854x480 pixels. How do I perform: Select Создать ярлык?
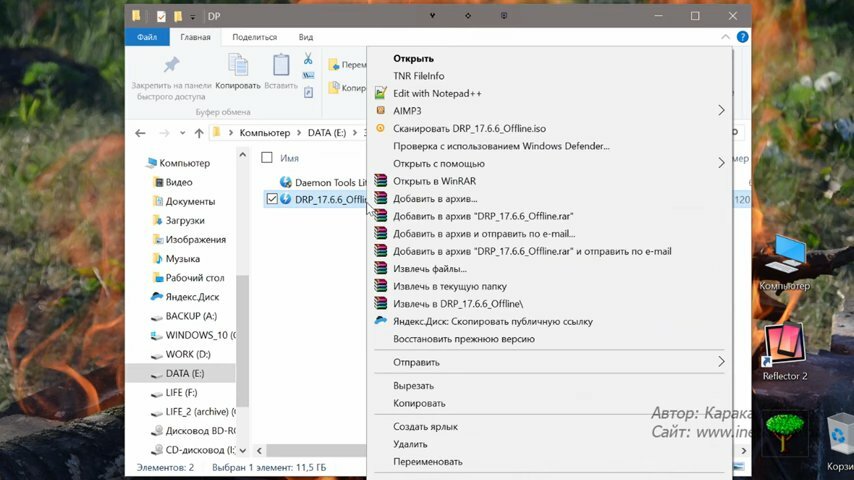point(425,427)
